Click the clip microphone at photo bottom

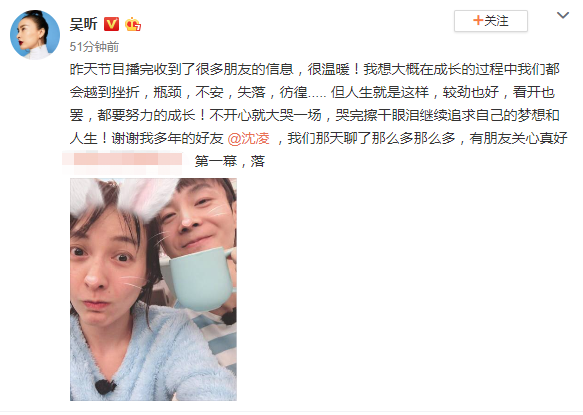coord(105,387)
